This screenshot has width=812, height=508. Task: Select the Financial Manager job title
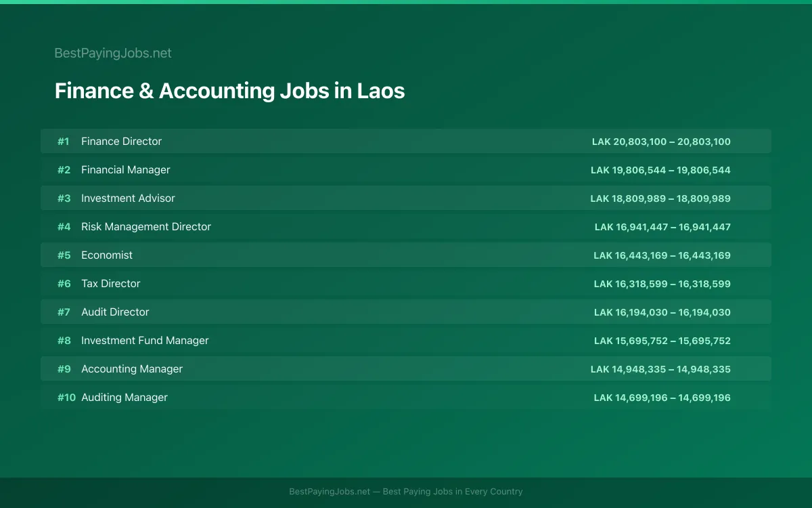(x=125, y=170)
